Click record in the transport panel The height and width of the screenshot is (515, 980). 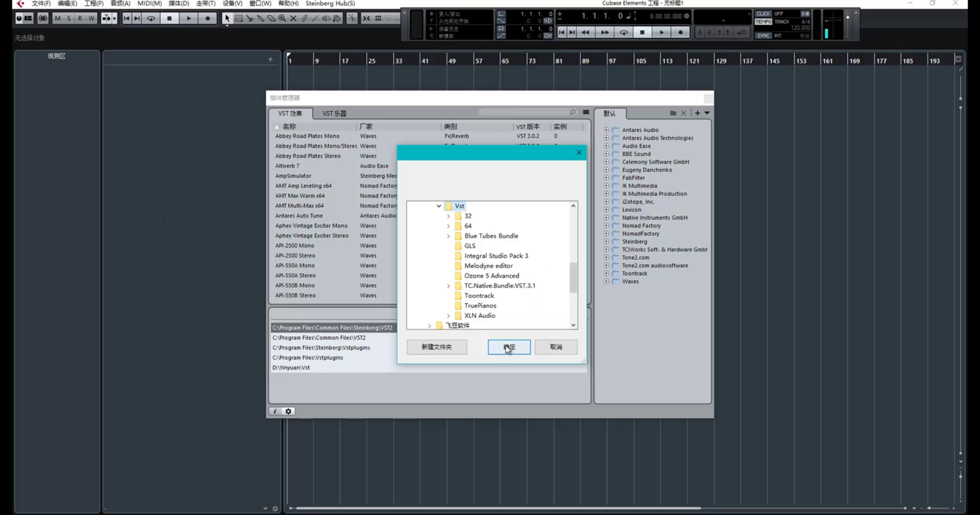[680, 32]
